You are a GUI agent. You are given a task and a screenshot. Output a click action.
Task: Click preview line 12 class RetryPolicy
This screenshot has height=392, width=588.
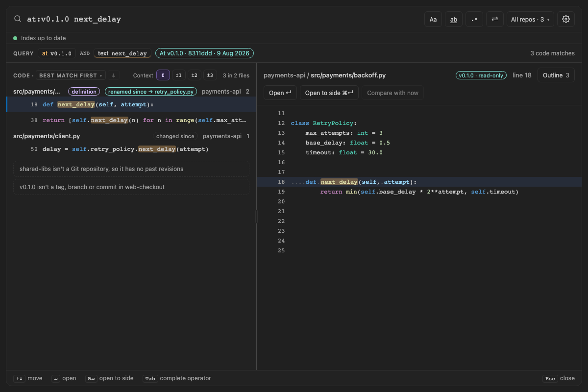419,123
